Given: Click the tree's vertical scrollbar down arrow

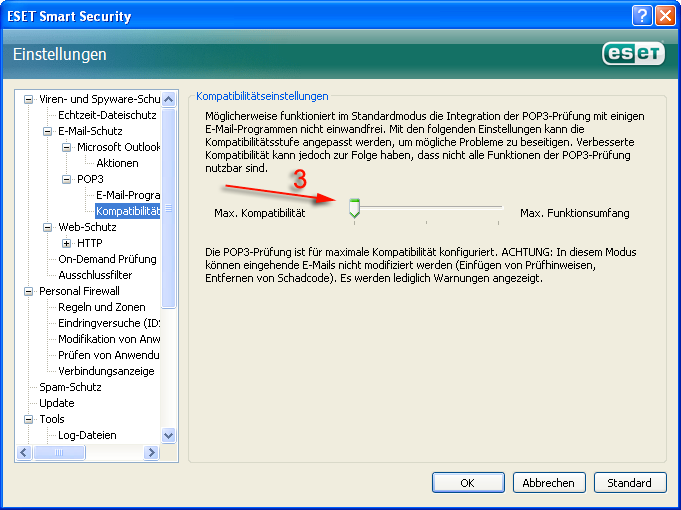Looking at the screenshot, I should (x=168, y=436).
